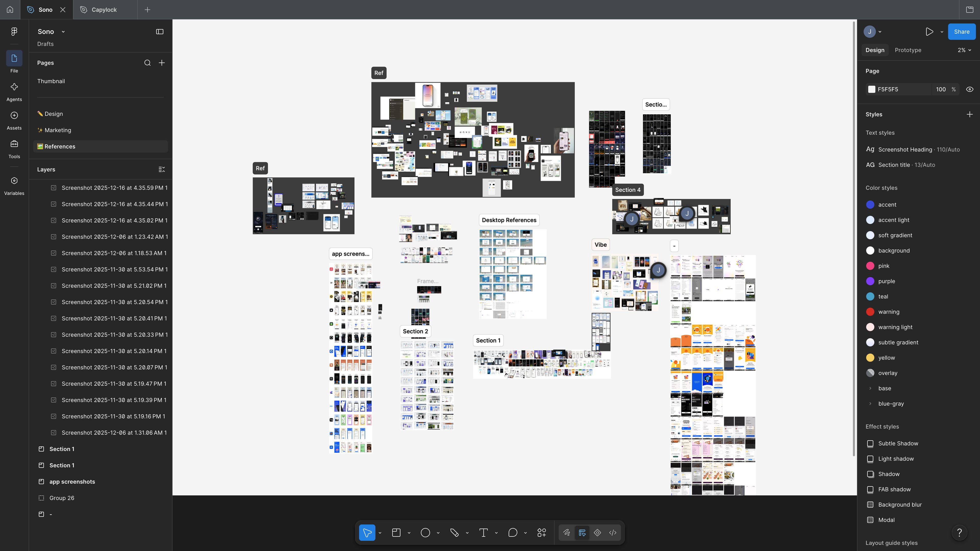The height and width of the screenshot is (551, 980).
Task: Switch to Dev Mode code icon
Action: pos(612,532)
